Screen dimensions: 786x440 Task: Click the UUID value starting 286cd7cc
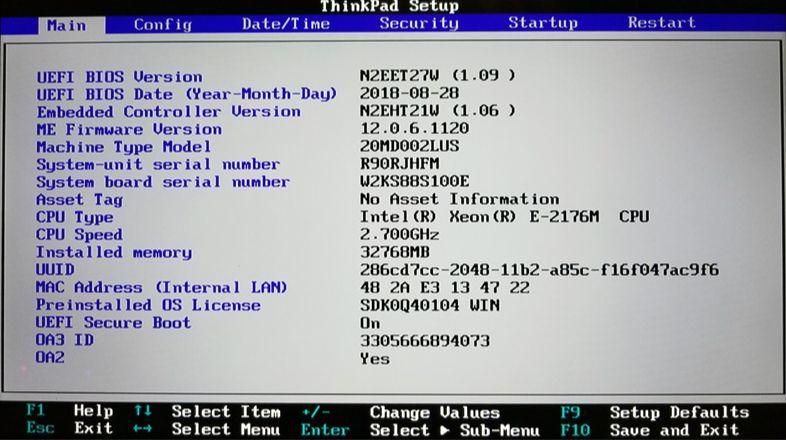pos(539,270)
